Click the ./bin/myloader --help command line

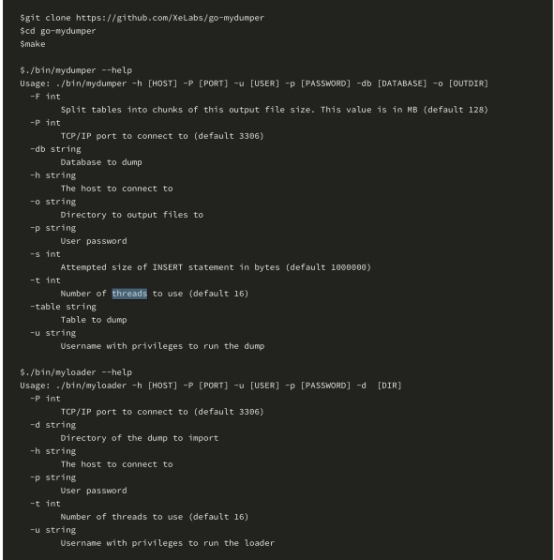pos(76,372)
